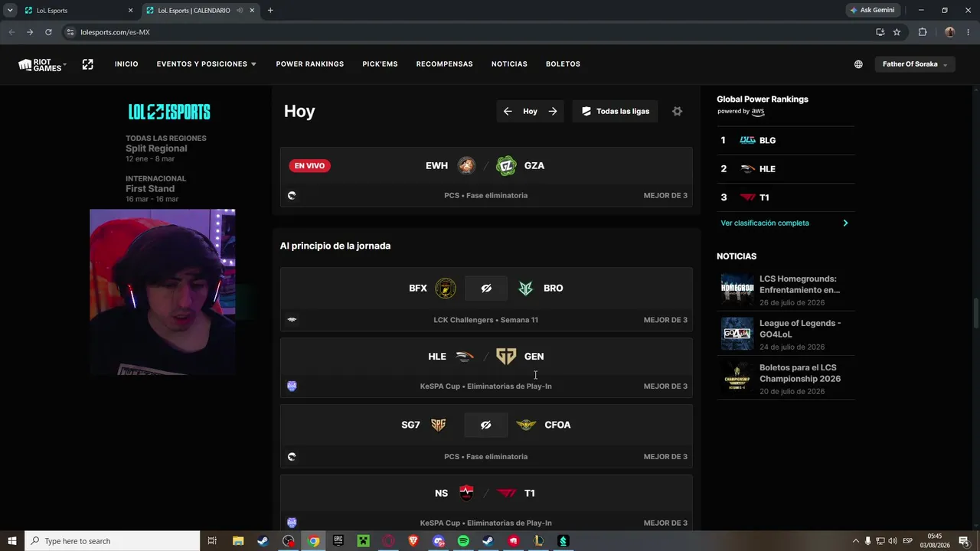Image resolution: width=980 pixels, height=551 pixels.
Task: Jump to Hoy in the schedule
Action: 530,112
